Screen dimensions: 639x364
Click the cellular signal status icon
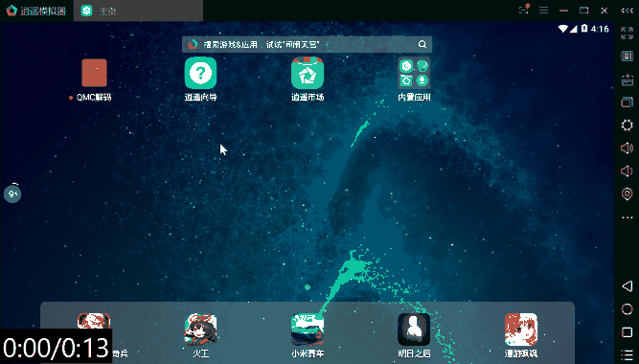pyautogui.click(x=574, y=29)
